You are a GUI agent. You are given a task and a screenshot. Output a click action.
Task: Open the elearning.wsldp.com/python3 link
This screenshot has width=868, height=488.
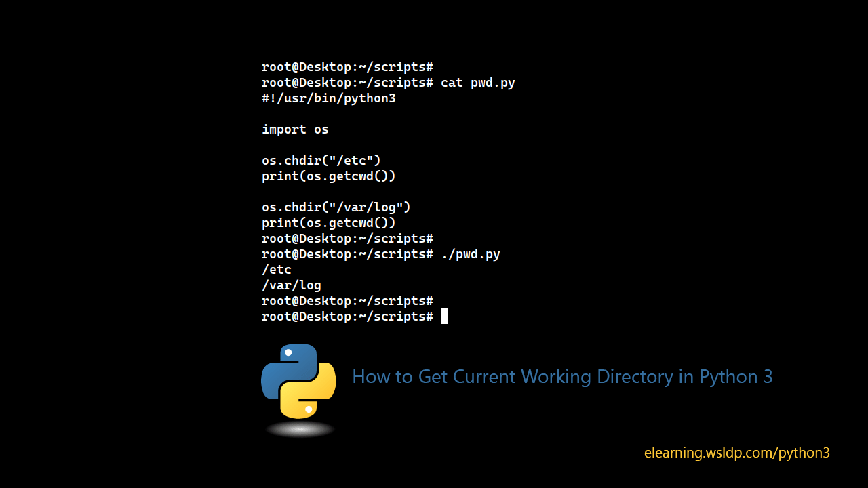pos(737,453)
